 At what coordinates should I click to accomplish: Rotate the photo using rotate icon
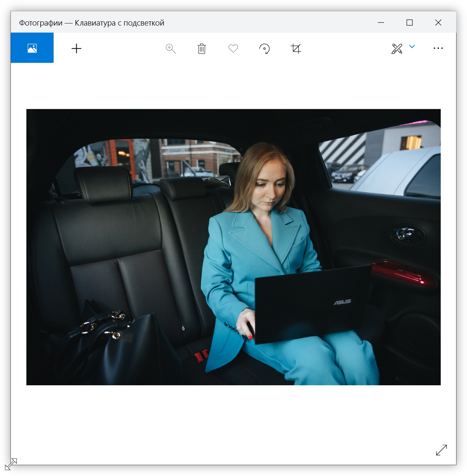pos(265,49)
